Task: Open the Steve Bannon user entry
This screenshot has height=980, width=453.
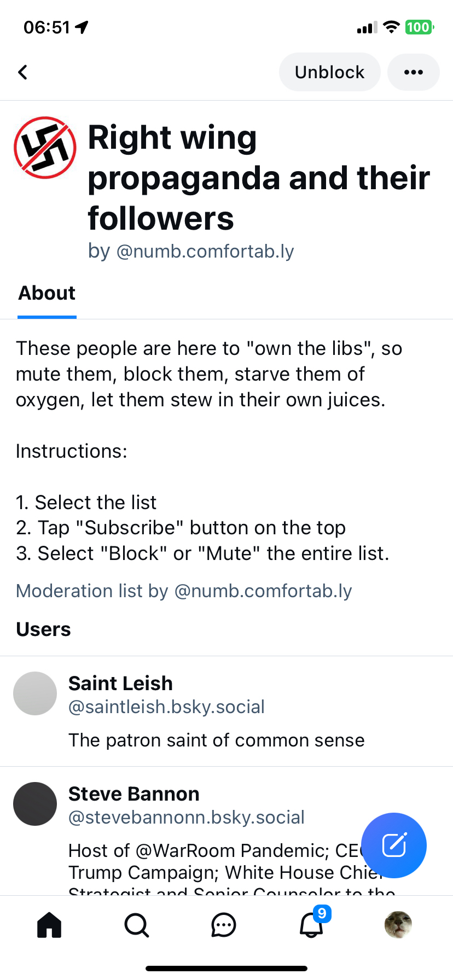Action: 134,794
